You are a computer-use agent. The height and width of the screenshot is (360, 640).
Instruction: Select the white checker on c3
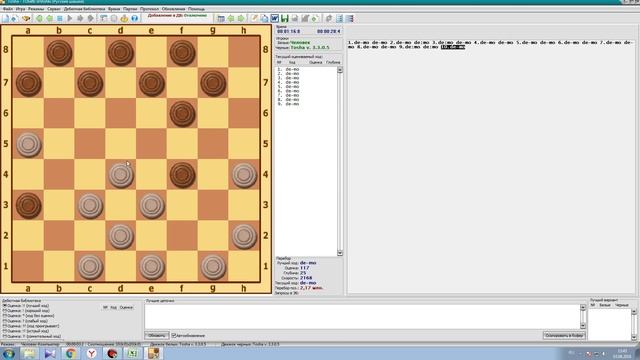click(90, 206)
